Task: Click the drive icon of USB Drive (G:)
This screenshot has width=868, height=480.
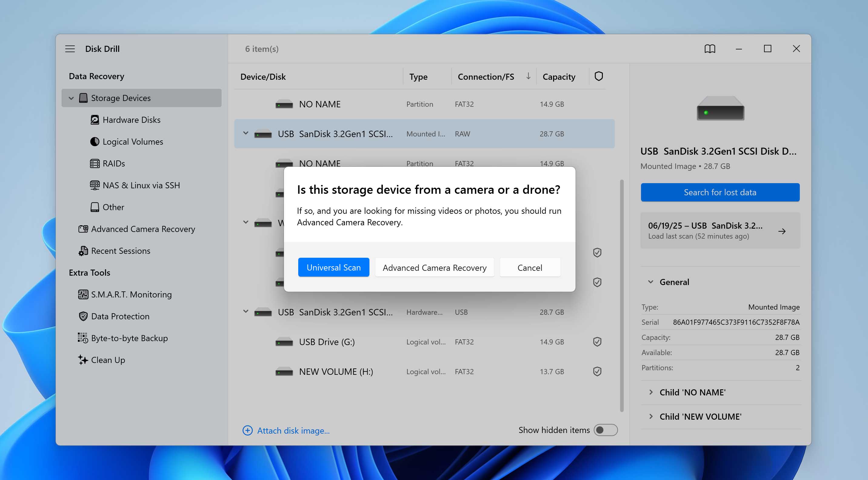Action: (284, 342)
